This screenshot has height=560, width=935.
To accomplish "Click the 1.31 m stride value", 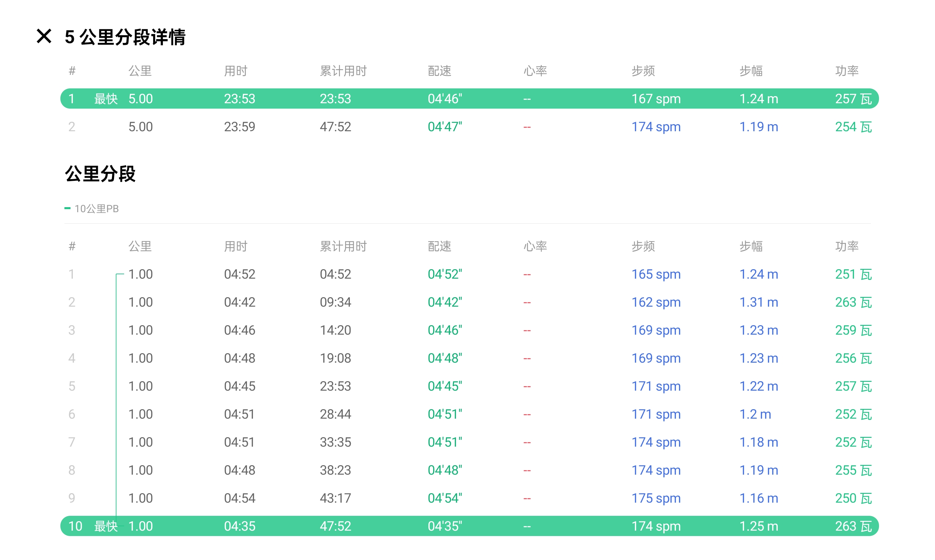I will coord(758,302).
